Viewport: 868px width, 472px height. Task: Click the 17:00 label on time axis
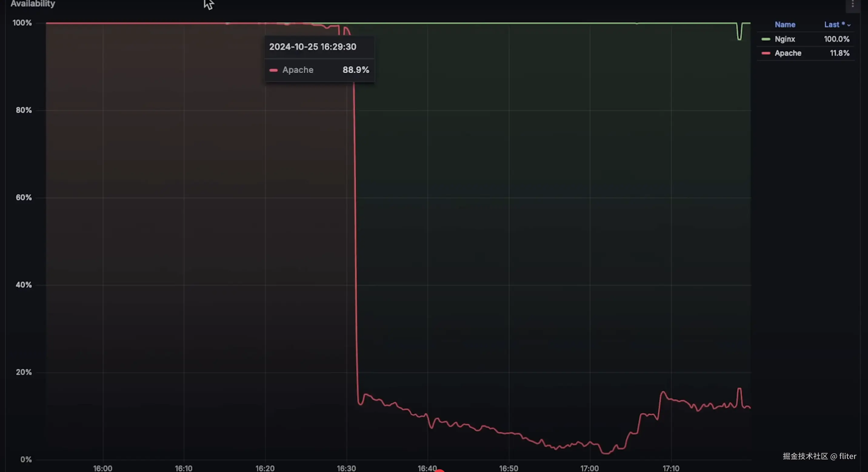point(589,468)
